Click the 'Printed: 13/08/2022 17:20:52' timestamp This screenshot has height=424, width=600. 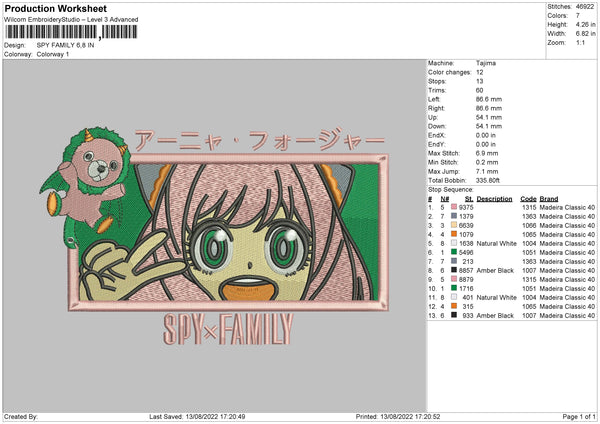coord(398,417)
